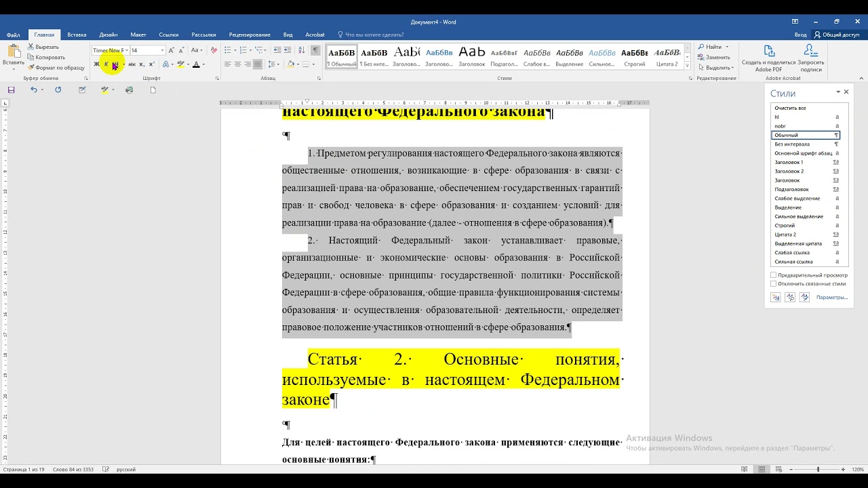Undo the last action
This screenshot has width=868, height=488.
click(x=34, y=89)
